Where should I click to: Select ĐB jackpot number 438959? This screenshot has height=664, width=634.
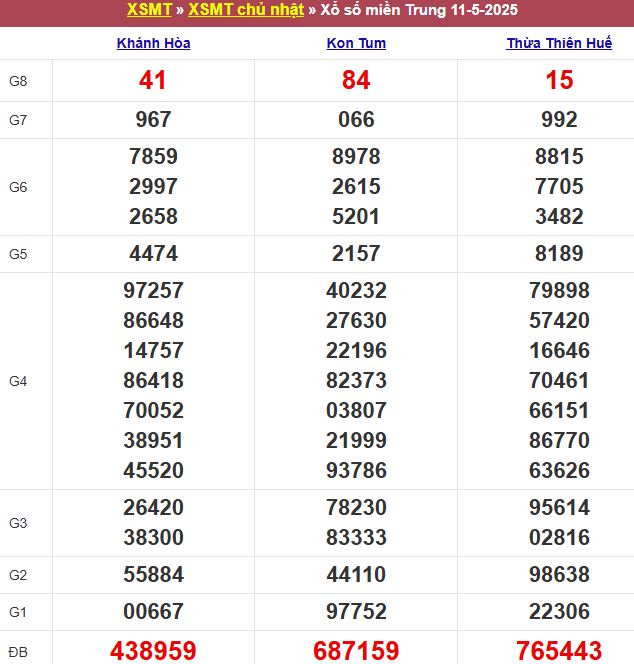coord(153,651)
